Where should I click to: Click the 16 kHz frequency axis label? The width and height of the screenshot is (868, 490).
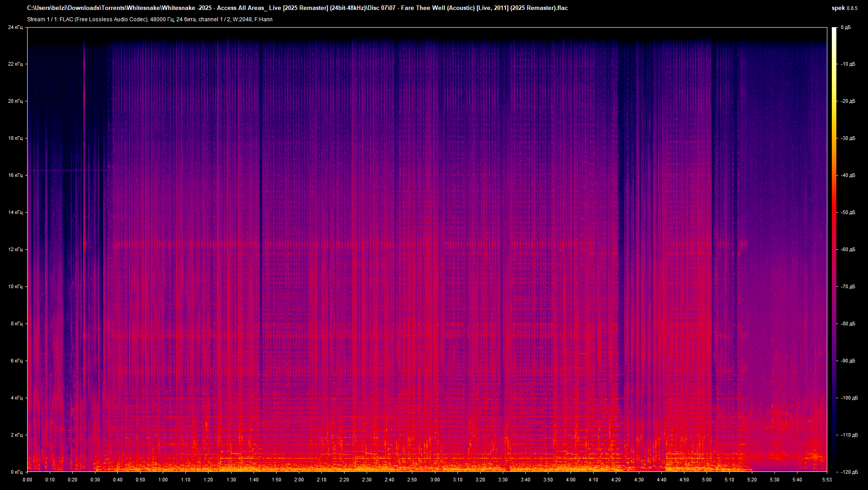15,175
